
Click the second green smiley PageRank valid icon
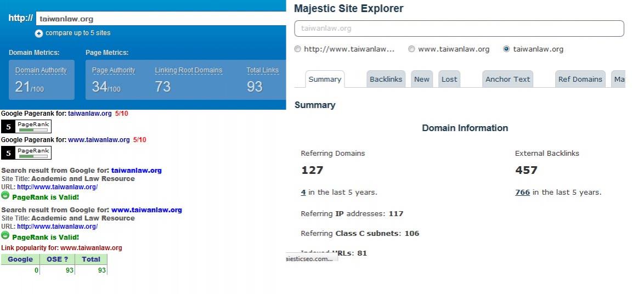[x=5, y=235]
